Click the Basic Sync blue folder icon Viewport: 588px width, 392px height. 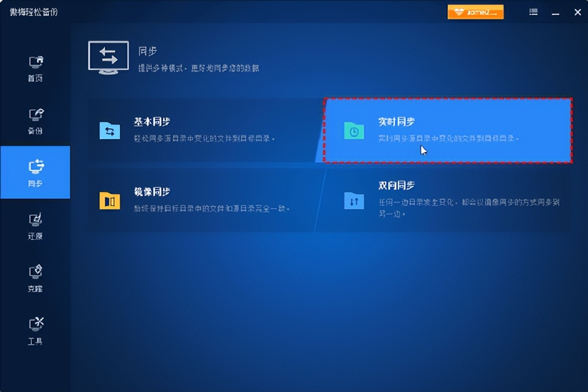pos(110,131)
